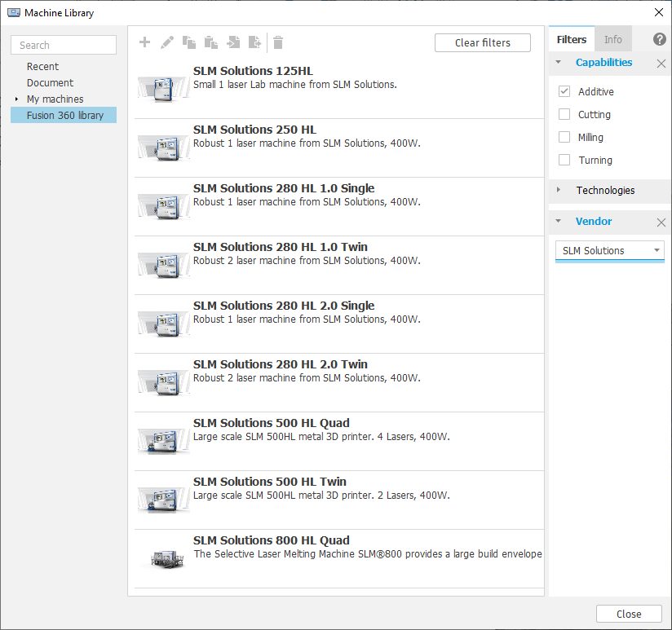Screen dimensions: 672x630
Task: Click 'Large scale SLM 500HL' 4 Lasers description
Action: [x=321, y=436]
